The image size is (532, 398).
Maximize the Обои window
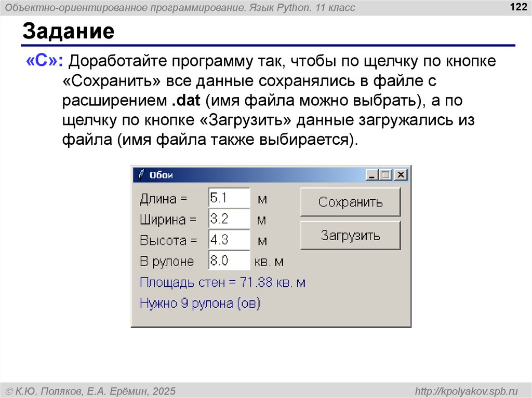[x=385, y=175]
